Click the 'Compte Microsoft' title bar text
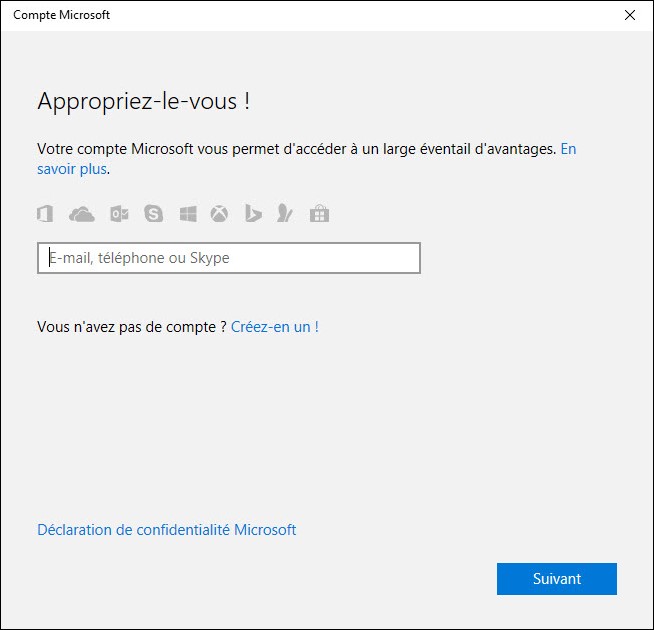The width and height of the screenshot is (654, 630). click(62, 15)
